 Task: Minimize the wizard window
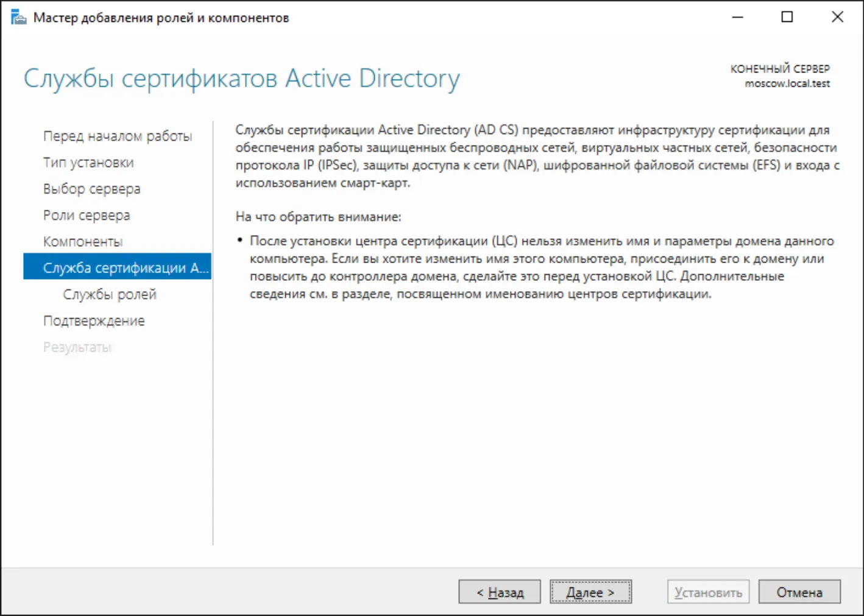coord(737,17)
